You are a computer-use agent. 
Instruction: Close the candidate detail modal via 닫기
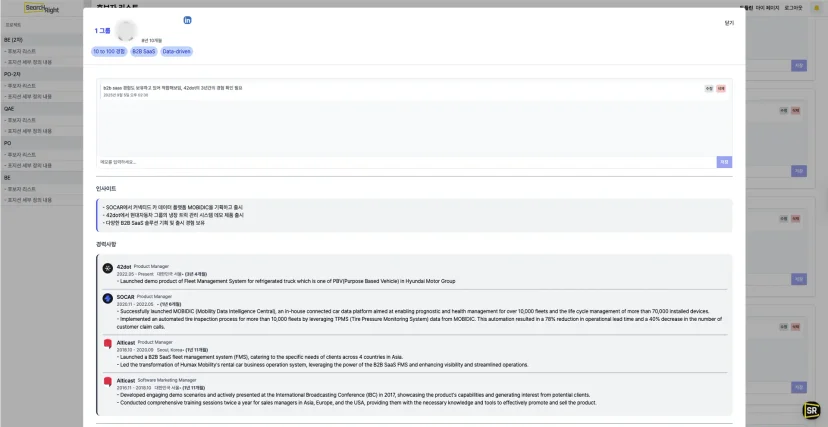click(729, 23)
